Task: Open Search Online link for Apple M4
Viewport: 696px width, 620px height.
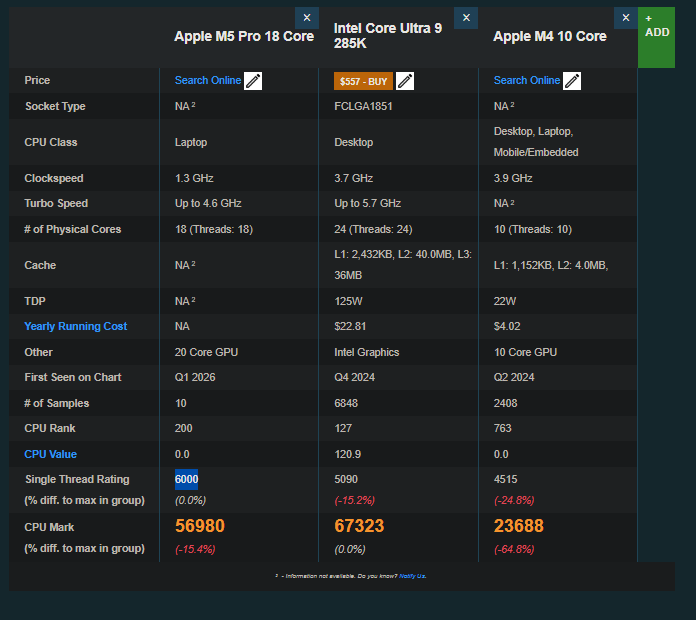Action: [527, 80]
